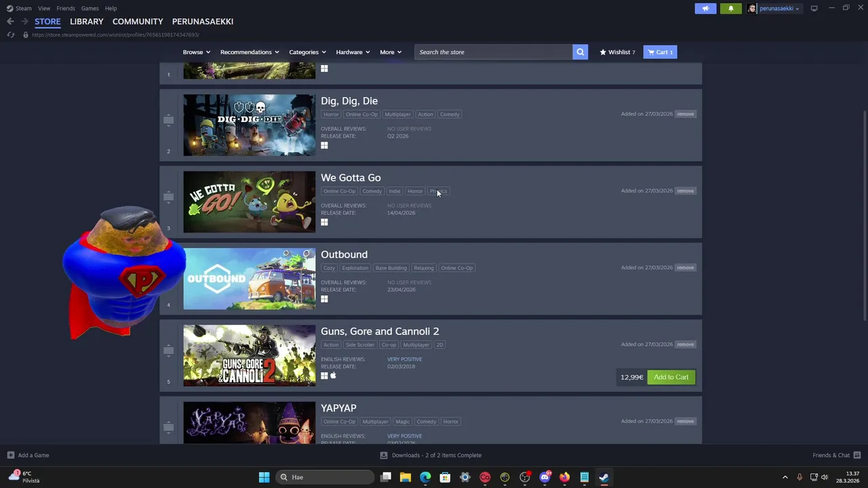Open the Friends menu
This screenshot has height=488, width=868.
coord(66,8)
